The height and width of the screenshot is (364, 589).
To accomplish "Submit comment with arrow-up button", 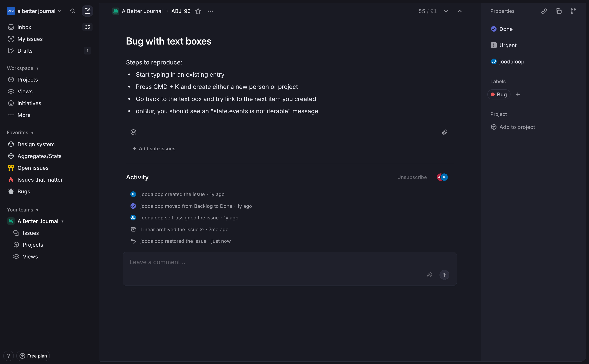I will 444,275.
